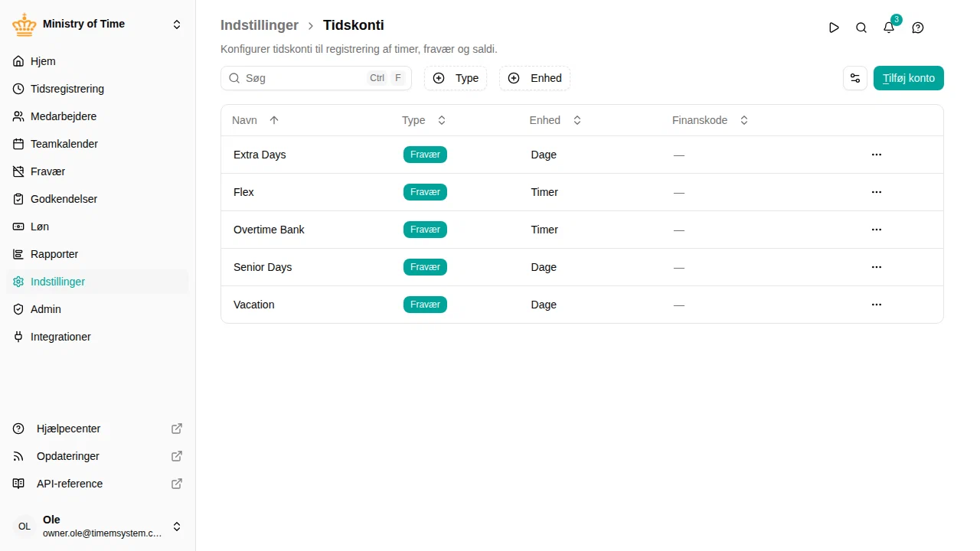Open Tidsregistrering in sidebar
Image resolution: width=980 pixels, height=551 pixels.
(97, 89)
